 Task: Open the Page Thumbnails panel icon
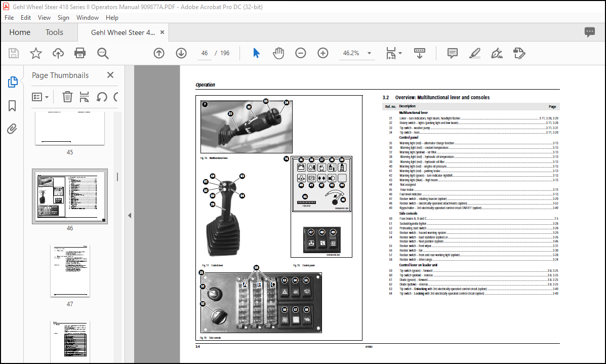(x=12, y=82)
